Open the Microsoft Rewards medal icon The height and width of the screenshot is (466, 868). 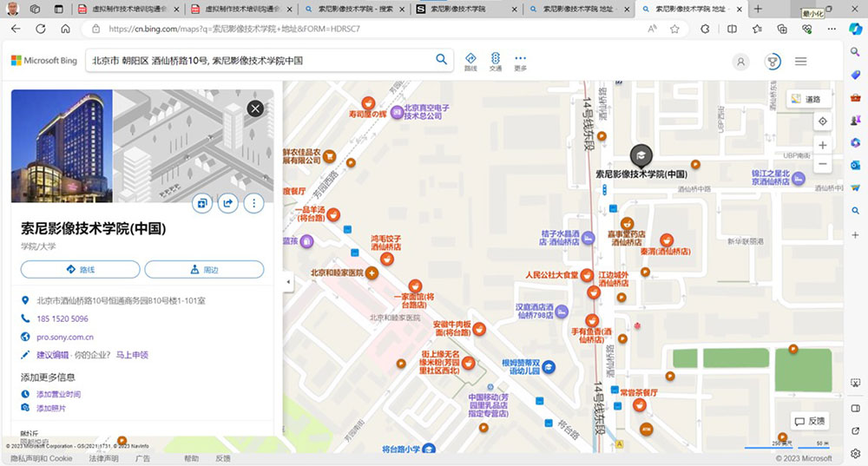pos(773,62)
